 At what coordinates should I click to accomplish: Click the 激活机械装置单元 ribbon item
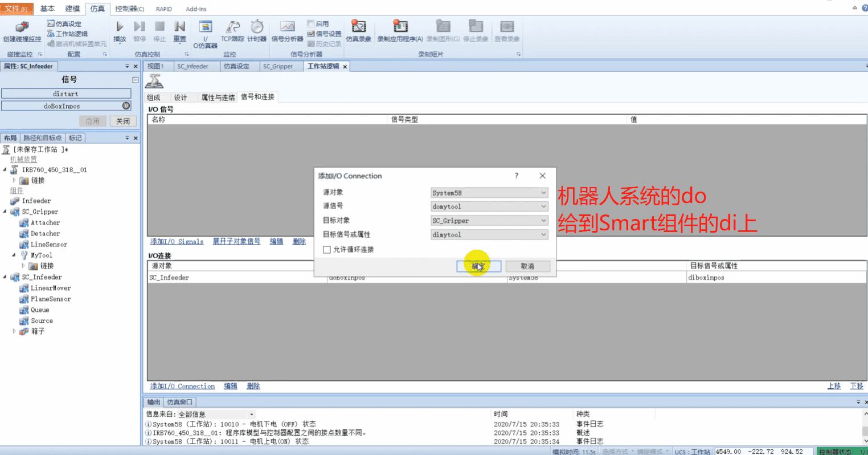(x=77, y=43)
